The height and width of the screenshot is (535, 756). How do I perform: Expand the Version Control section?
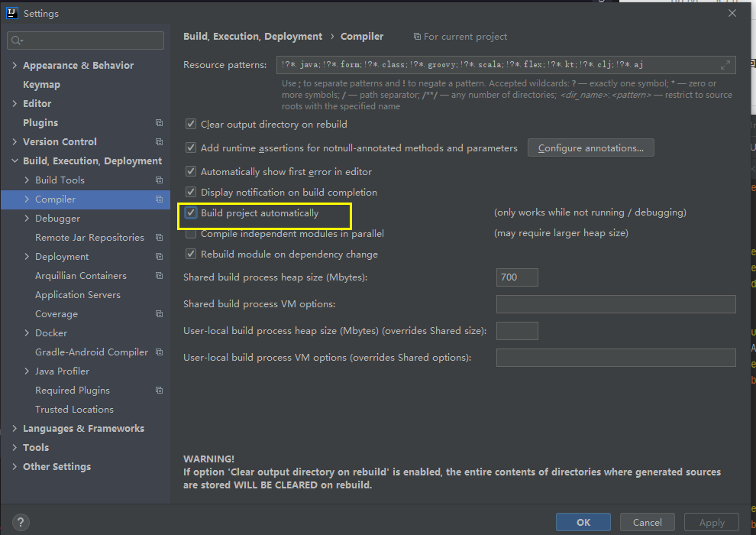pos(15,142)
